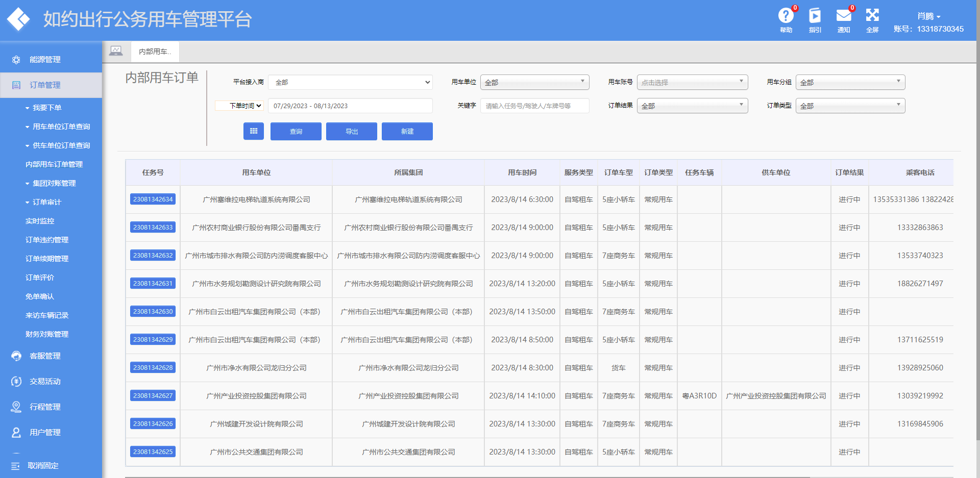Open the 肖腾 user account dropdown
The width and height of the screenshot is (980, 478).
point(928,16)
